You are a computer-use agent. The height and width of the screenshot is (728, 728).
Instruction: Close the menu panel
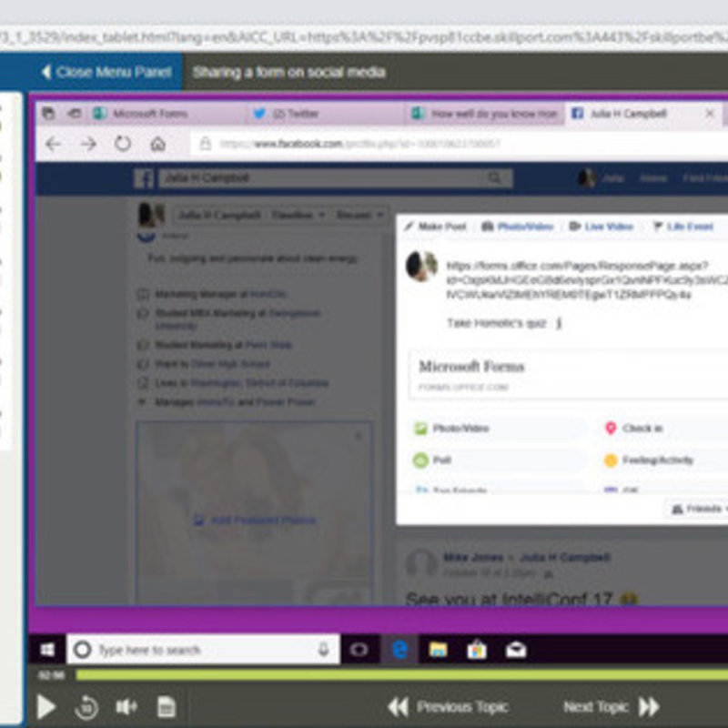click(x=106, y=72)
